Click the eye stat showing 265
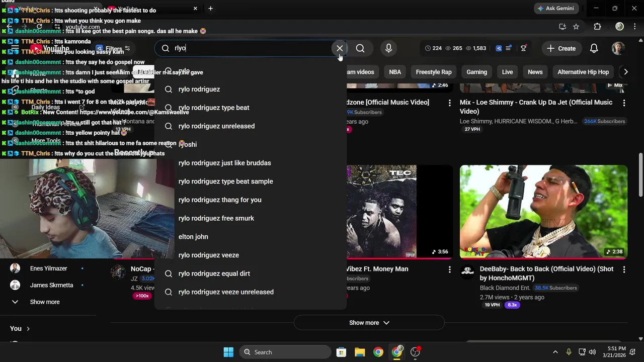644x362 pixels. [454, 48]
